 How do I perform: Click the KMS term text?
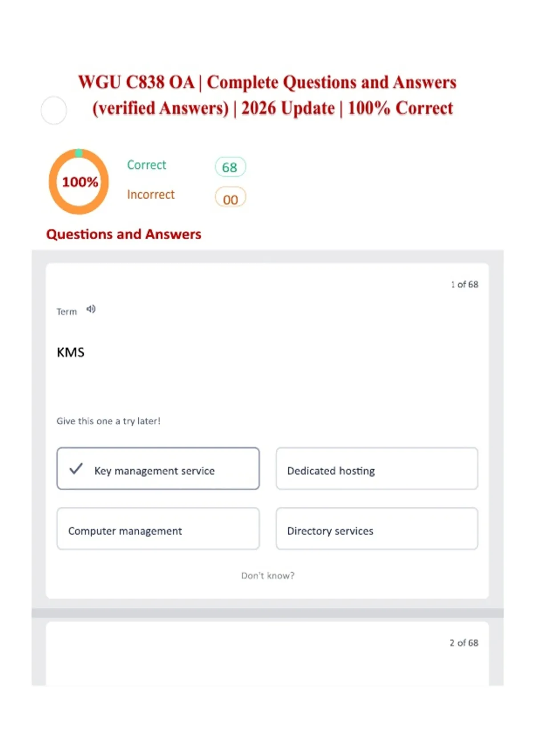pos(70,352)
